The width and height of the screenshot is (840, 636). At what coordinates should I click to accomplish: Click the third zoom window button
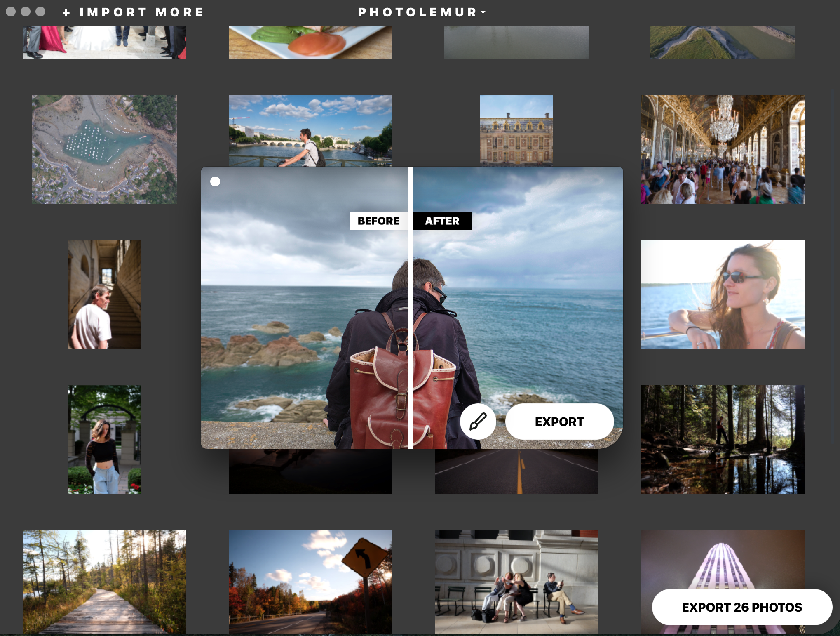point(40,12)
